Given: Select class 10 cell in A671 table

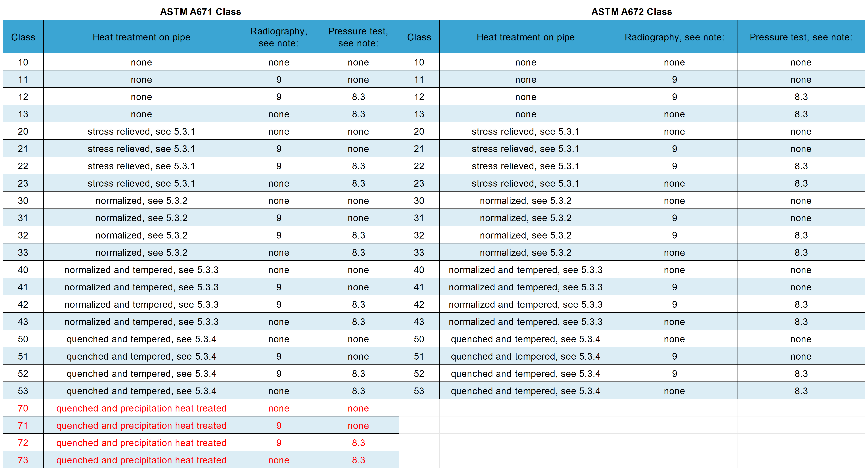Looking at the screenshot, I should click(23, 62).
